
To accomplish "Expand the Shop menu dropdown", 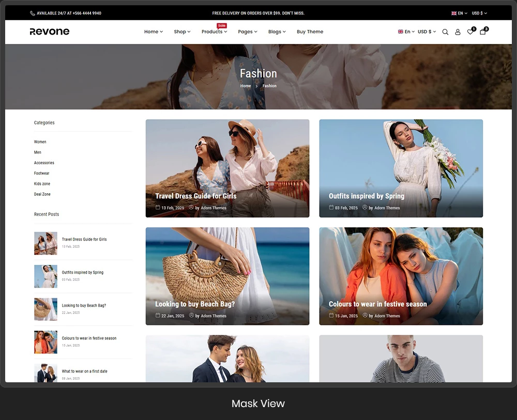I will (182, 32).
